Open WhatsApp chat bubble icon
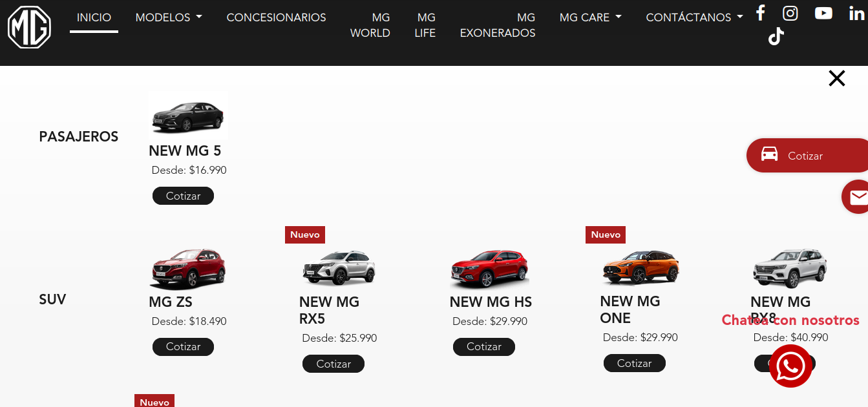Image resolution: width=868 pixels, height=407 pixels. point(790,366)
